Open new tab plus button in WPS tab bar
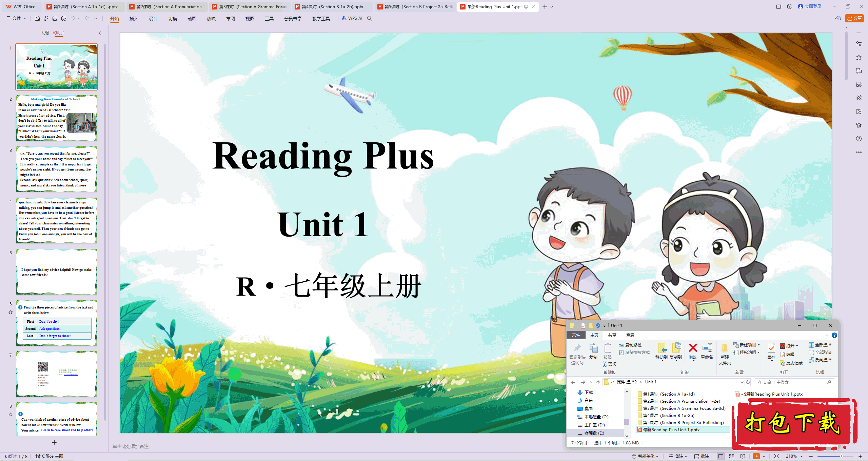Image resolution: width=868 pixels, height=461 pixels. click(x=545, y=6)
